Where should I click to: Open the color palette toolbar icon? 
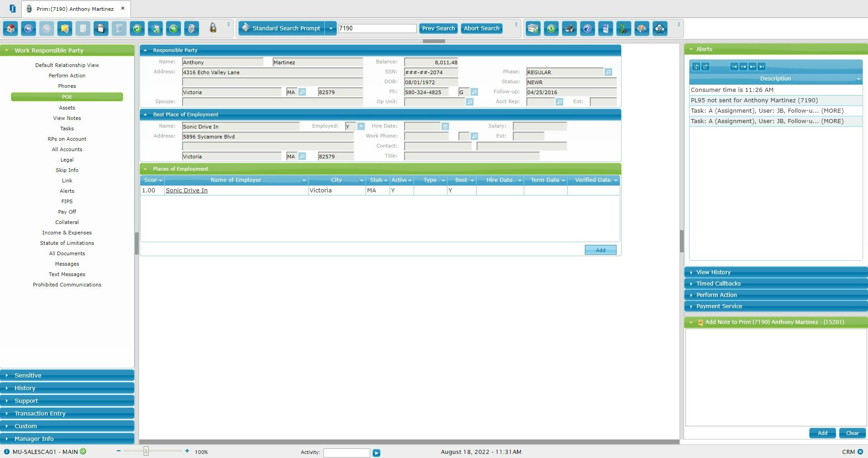pos(642,28)
